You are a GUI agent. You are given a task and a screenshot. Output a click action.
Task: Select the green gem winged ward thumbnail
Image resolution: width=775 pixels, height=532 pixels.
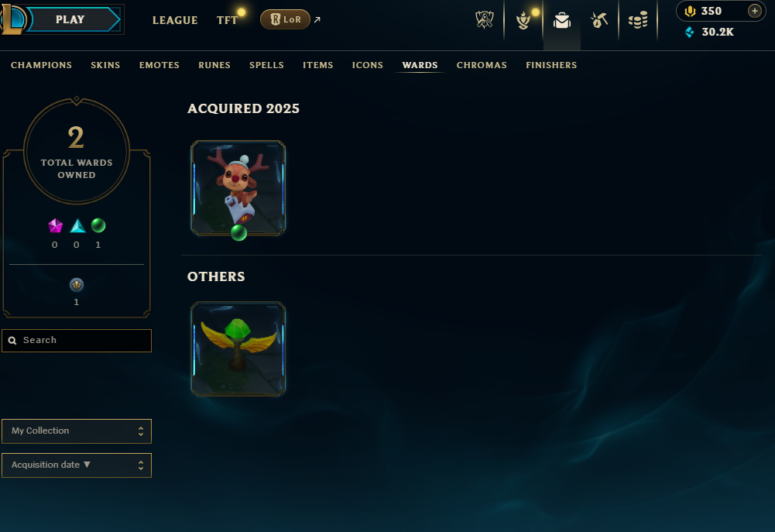coord(238,349)
